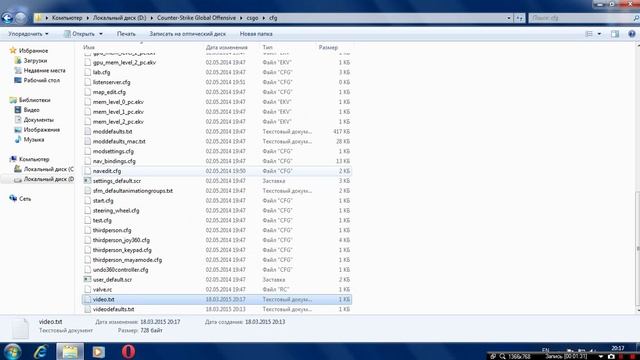Open Opera browser from the taskbar
The width and height of the screenshot is (640, 360).
pos(128,351)
